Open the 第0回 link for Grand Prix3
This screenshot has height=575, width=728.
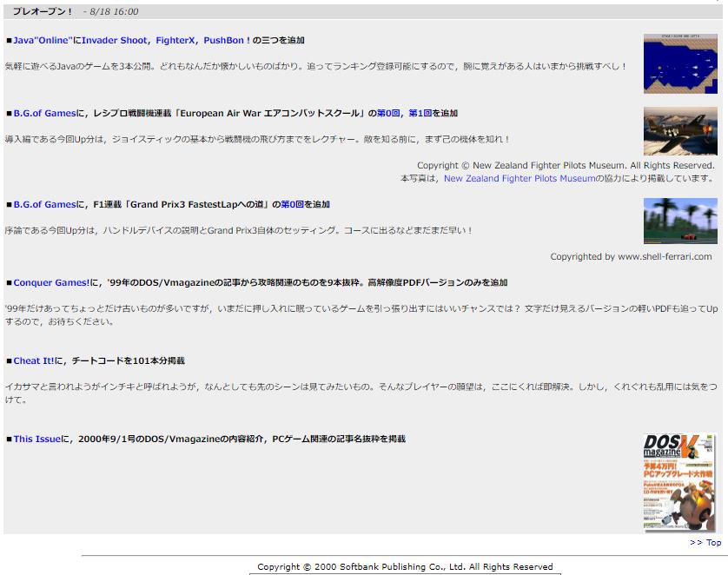click(x=293, y=204)
